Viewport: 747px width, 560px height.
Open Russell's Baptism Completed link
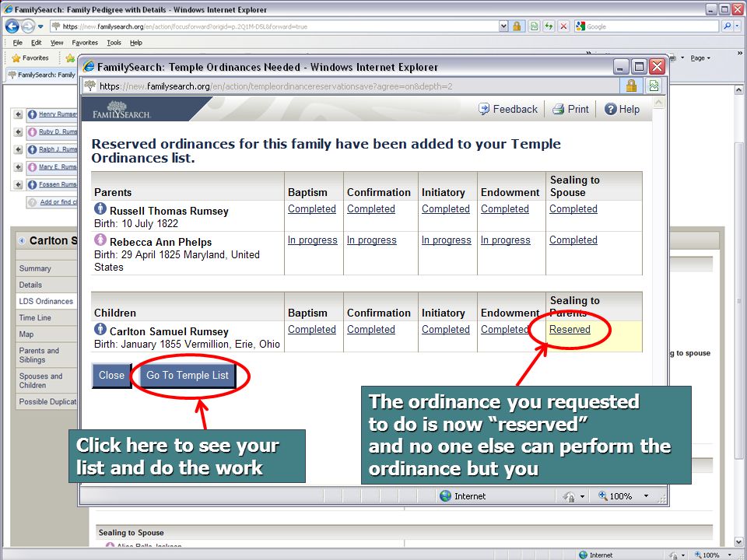click(311, 209)
